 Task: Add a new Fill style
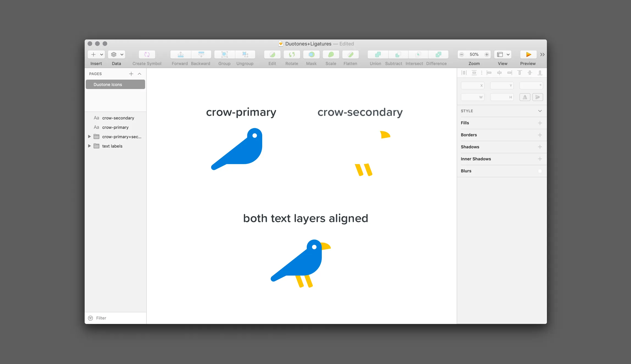540,123
